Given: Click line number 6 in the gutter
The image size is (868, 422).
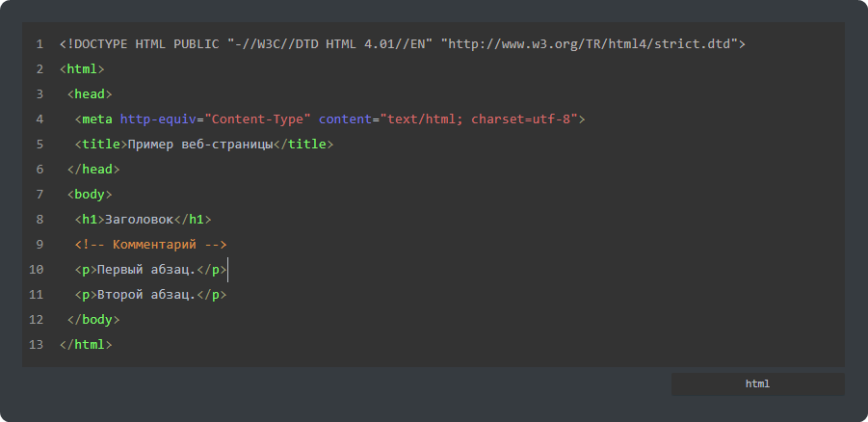Looking at the screenshot, I should pyautogui.click(x=39, y=170).
